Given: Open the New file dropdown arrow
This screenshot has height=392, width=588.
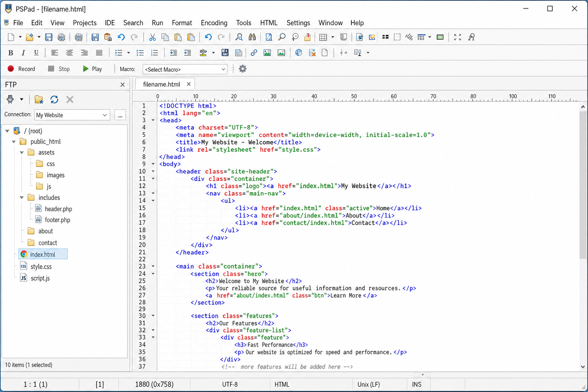Looking at the screenshot, I should [20, 37].
